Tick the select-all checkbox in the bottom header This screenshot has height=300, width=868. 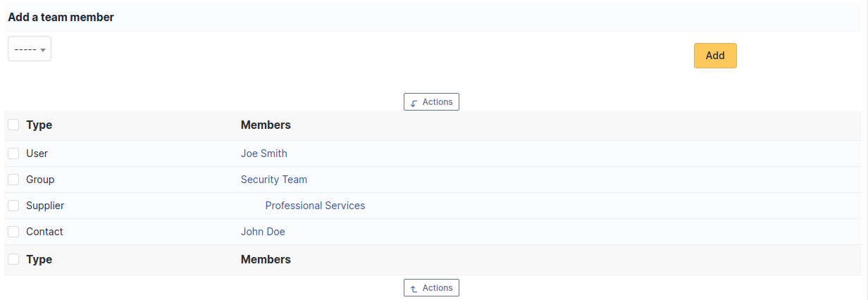(13, 259)
